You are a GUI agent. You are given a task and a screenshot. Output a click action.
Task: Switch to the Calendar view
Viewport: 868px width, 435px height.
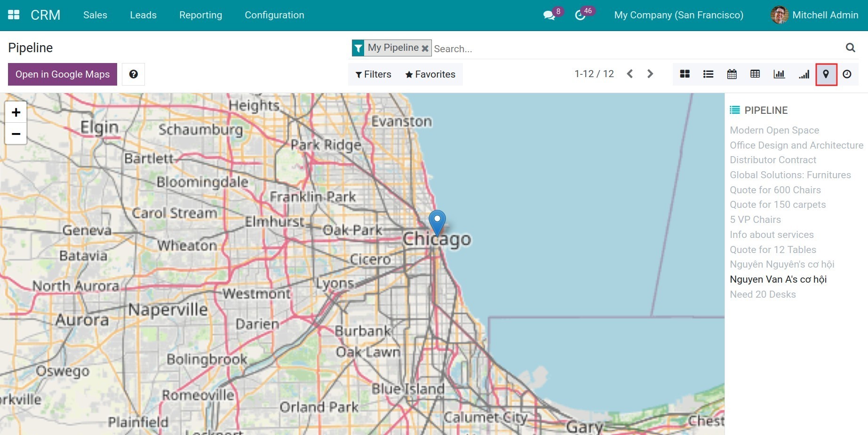[x=732, y=74]
